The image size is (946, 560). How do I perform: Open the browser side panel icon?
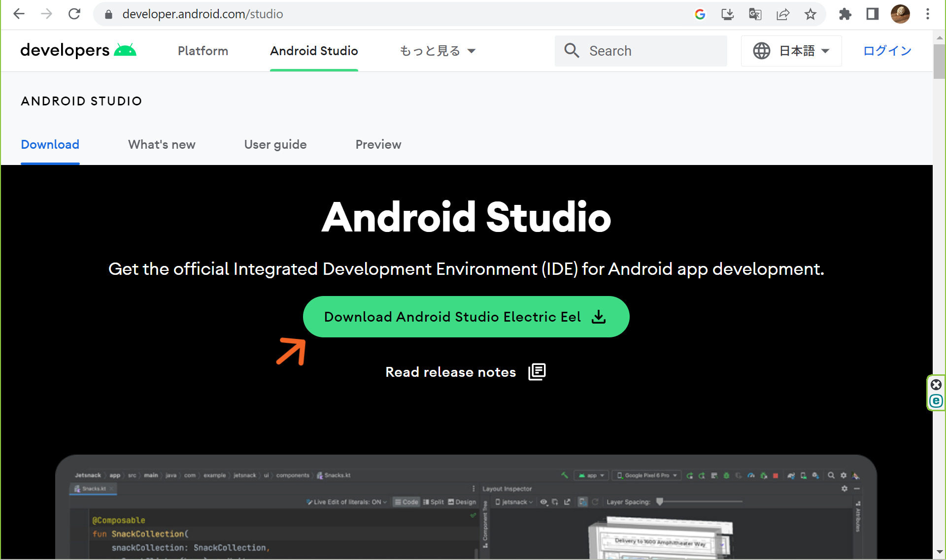point(872,14)
